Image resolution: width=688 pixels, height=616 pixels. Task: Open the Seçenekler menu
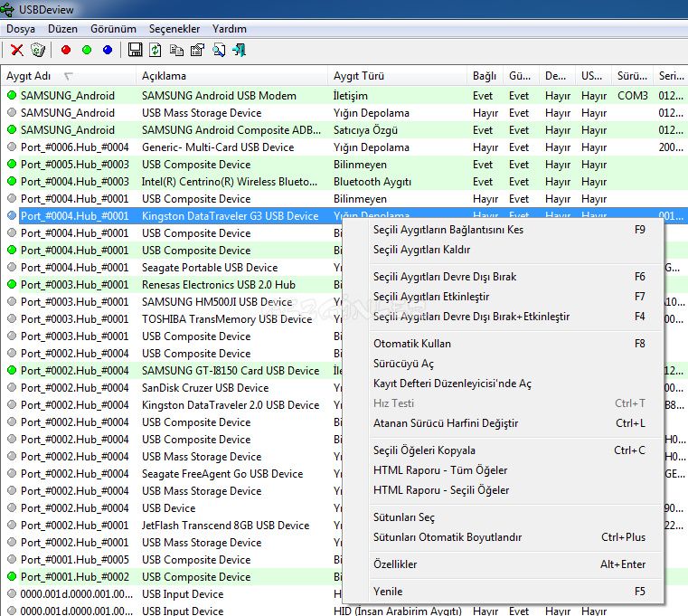point(174,29)
